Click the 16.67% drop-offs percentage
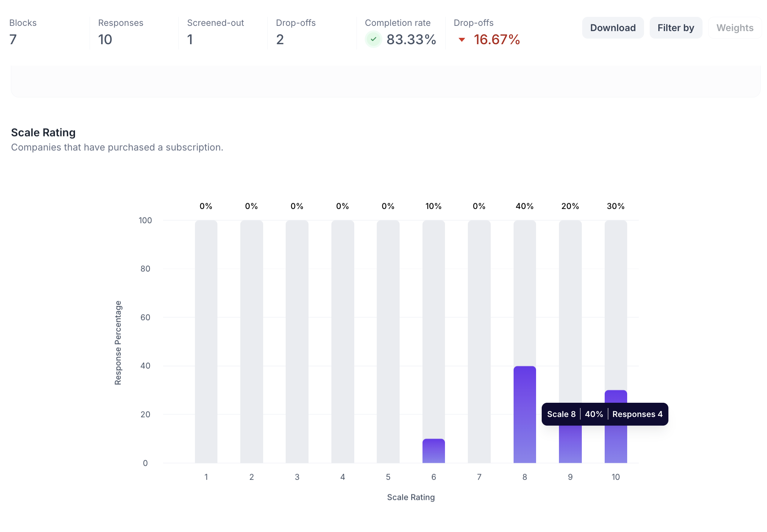Screen dimensions: 767x532 [496, 39]
